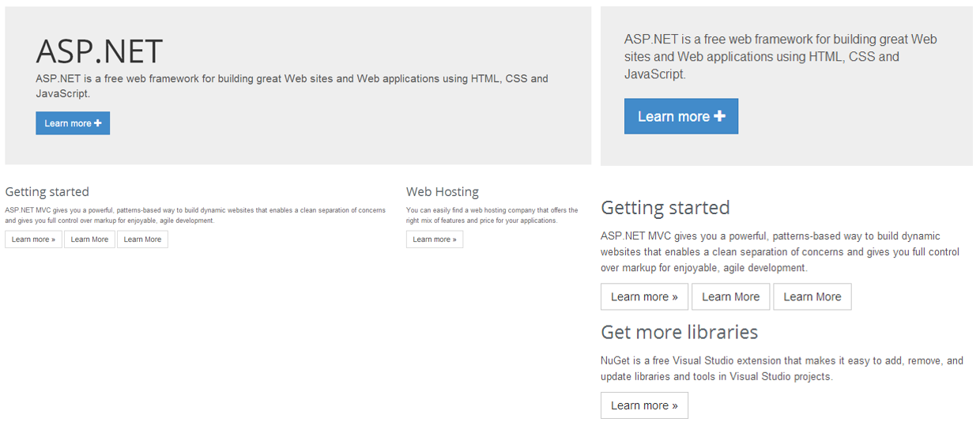The width and height of the screenshot is (980, 426).
Task: Click the large Getting started heading
Action: click(665, 208)
